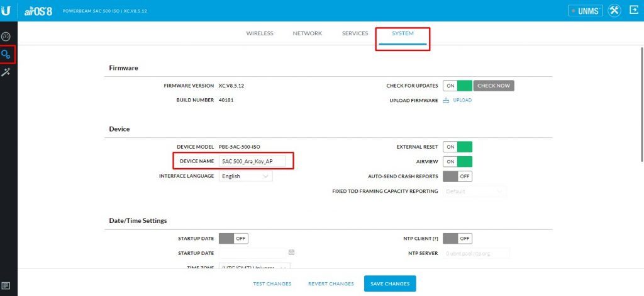This screenshot has height=296, width=644.
Task: Switch to the Network tab
Action: click(x=308, y=33)
